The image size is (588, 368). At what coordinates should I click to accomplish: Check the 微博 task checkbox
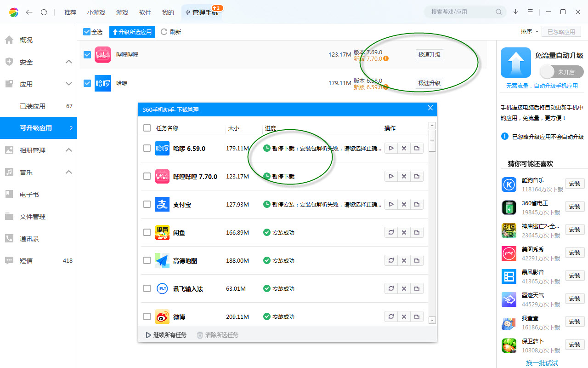[x=147, y=316]
